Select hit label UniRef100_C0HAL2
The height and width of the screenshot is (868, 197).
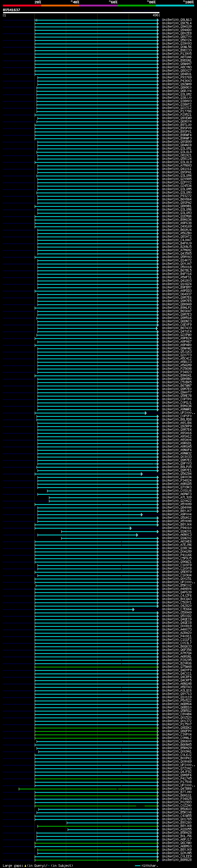[x=177, y=738]
